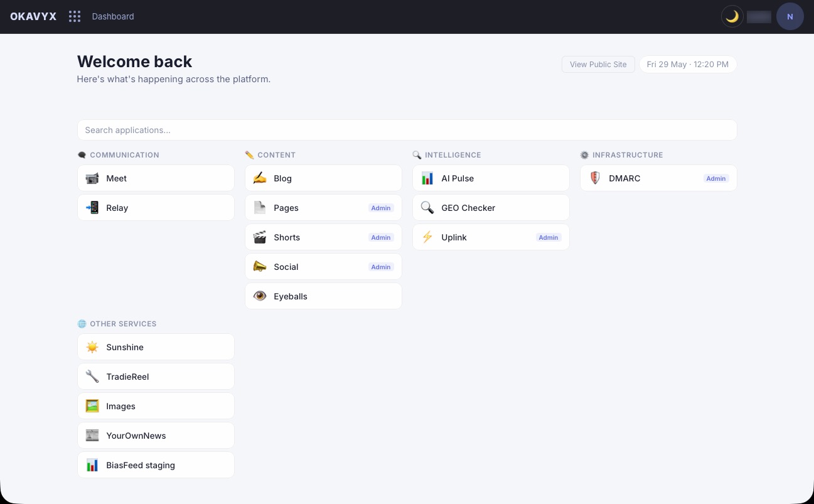This screenshot has height=504, width=814.
Task: Click the YourOwnNews newspaper icon
Action: 92,436
